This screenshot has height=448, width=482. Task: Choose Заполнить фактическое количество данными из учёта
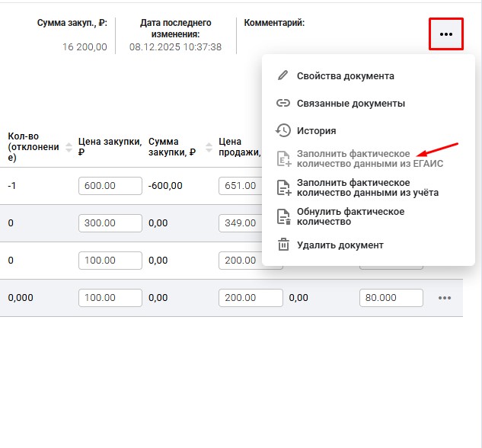(x=367, y=188)
